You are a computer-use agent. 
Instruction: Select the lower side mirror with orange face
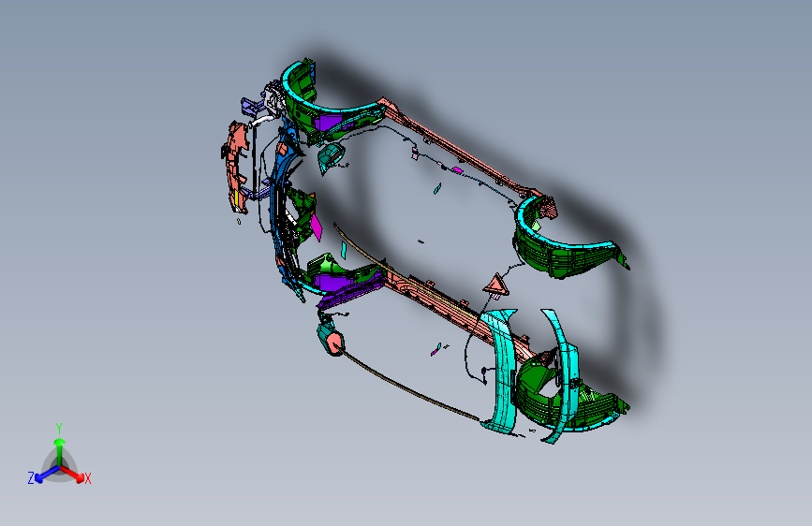click(331, 339)
